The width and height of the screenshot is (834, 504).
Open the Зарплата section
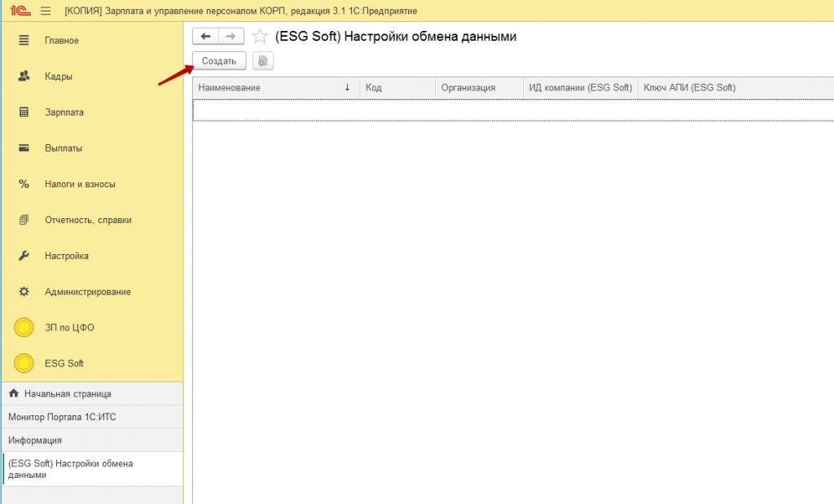(x=64, y=112)
